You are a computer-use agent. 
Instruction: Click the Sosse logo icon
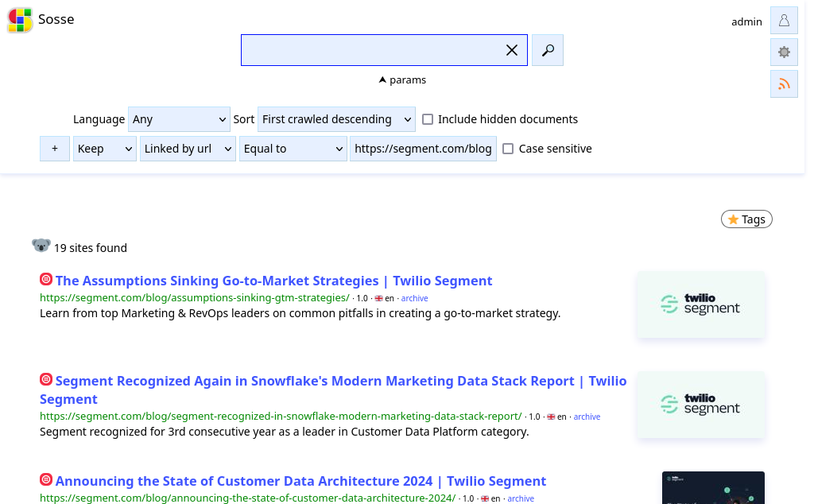[20, 20]
